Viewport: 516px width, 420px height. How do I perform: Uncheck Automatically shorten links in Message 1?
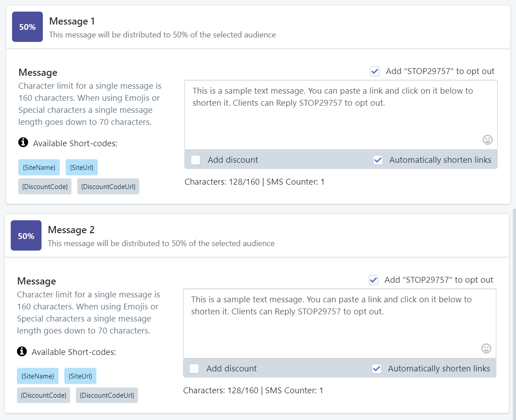pos(378,160)
